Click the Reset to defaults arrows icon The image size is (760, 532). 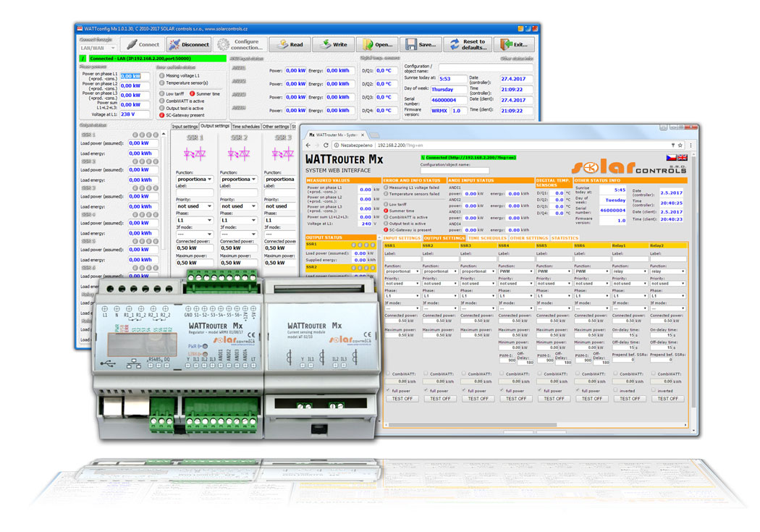point(455,44)
